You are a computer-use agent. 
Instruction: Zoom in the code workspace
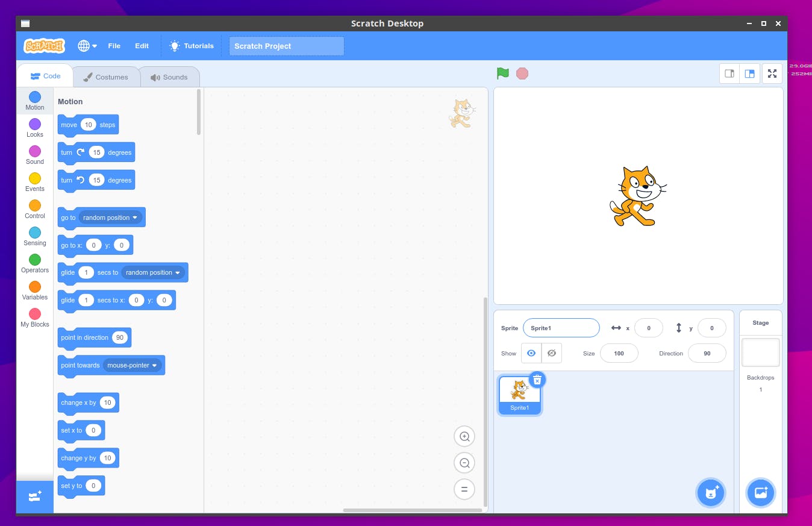pyautogui.click(x=464, y=436)
